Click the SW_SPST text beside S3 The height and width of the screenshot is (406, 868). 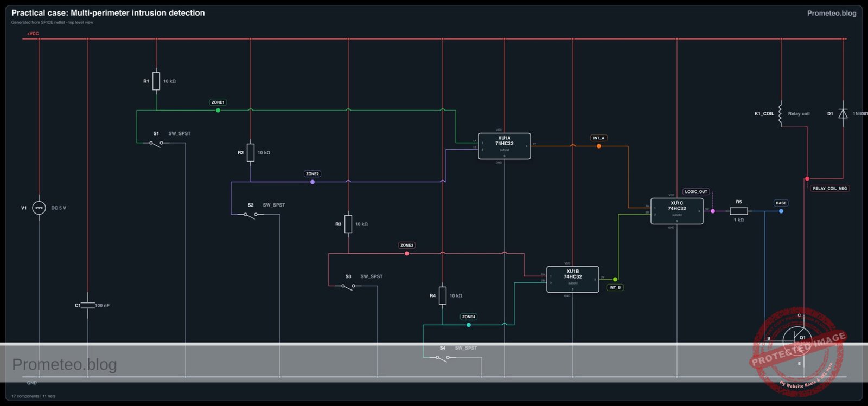372,276
